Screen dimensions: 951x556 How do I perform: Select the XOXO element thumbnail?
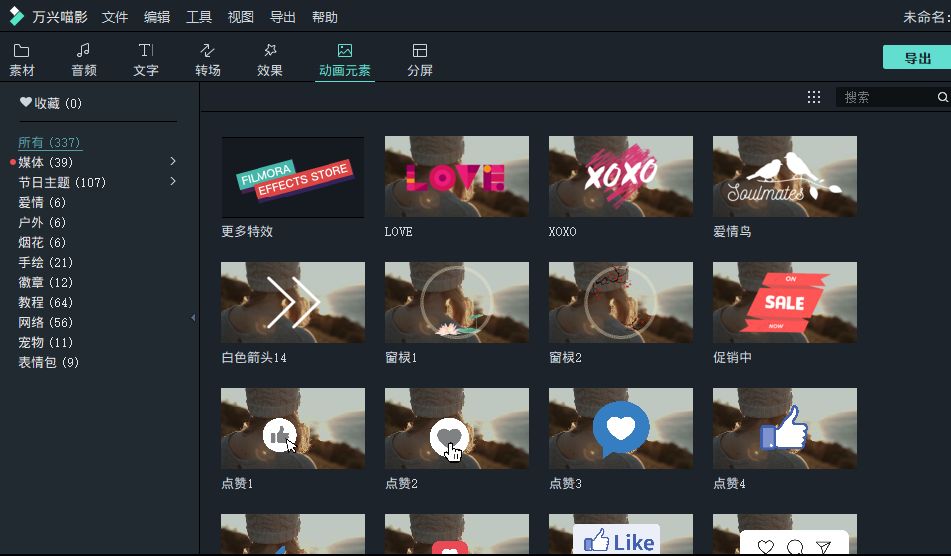pos(620,176)
